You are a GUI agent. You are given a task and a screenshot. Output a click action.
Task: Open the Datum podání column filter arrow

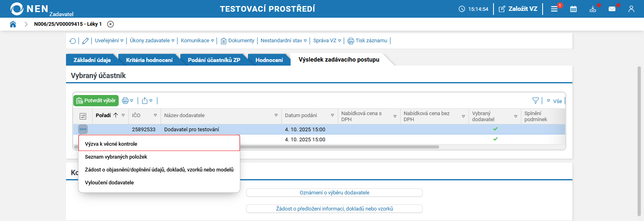(x=332, y=115)
